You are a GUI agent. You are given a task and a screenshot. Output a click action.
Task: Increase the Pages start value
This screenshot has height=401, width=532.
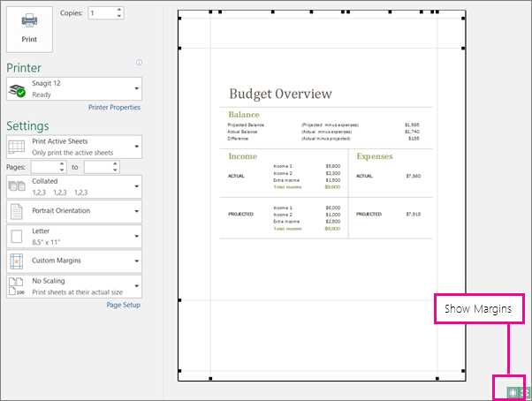[62, 164]
